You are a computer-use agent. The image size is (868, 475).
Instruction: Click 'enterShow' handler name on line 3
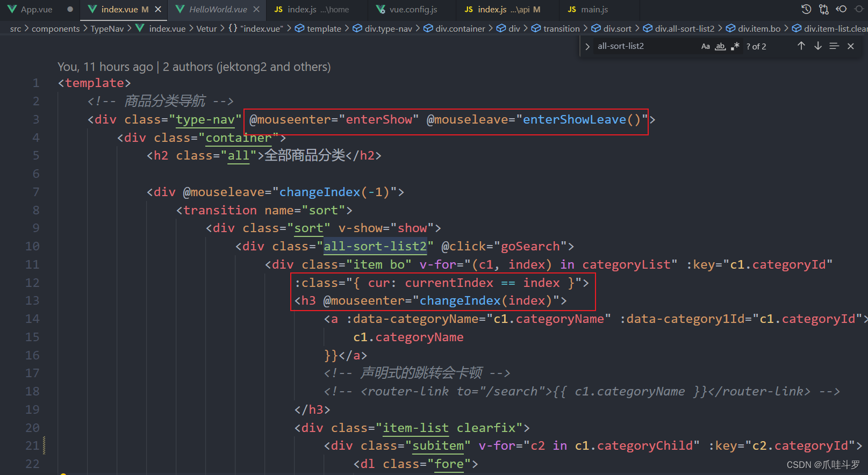[379, 119]
